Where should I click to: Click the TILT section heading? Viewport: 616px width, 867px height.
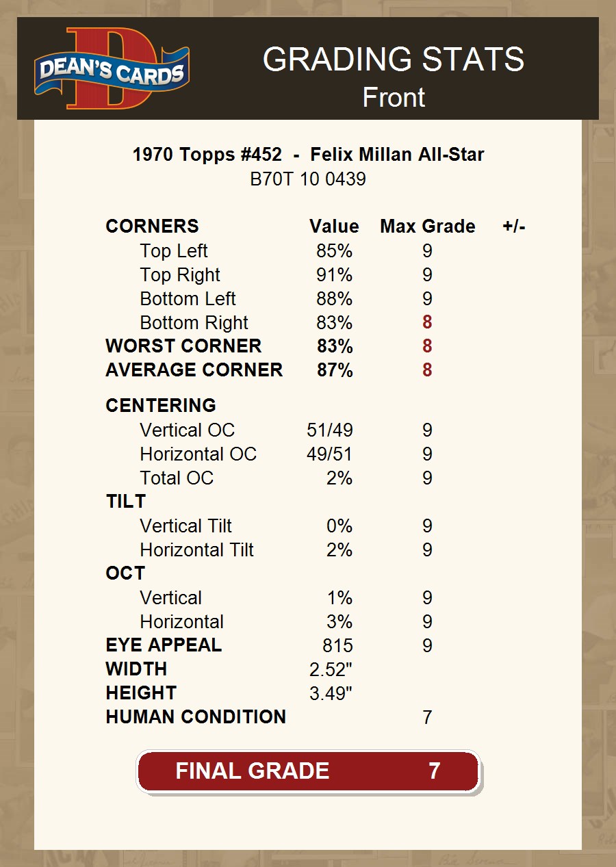coord(126,502)
